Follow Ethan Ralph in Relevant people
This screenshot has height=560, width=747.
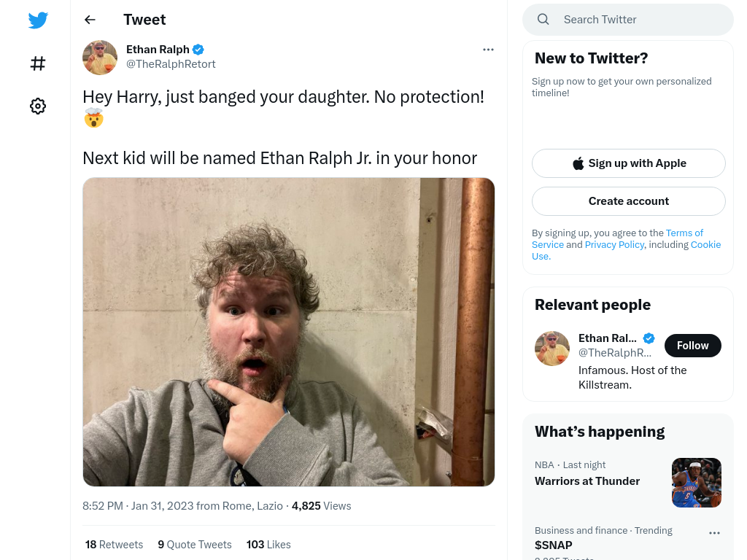pyautogui.click(x=693, y=346)
